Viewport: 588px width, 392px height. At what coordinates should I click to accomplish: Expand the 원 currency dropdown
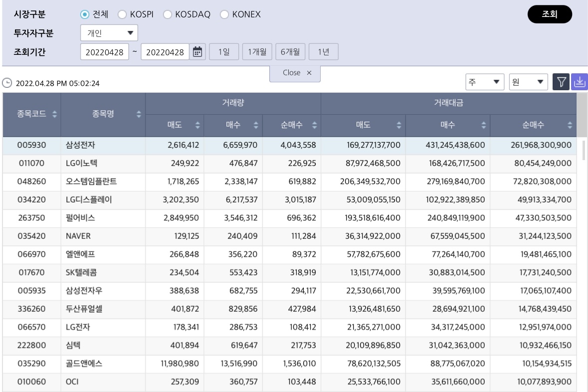click(x=528, y=82)
